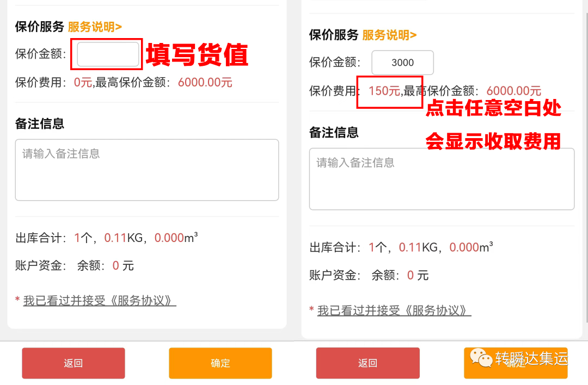Click the 0元 fee amount on left
Screen dimensions: 588x385
(83, 83)
